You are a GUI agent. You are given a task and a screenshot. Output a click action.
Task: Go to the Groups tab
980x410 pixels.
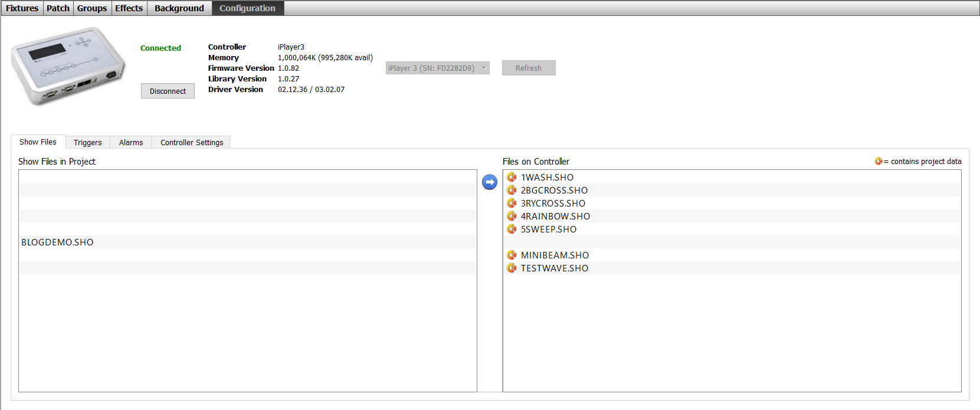pyautogui.click(x=92, y=8)
